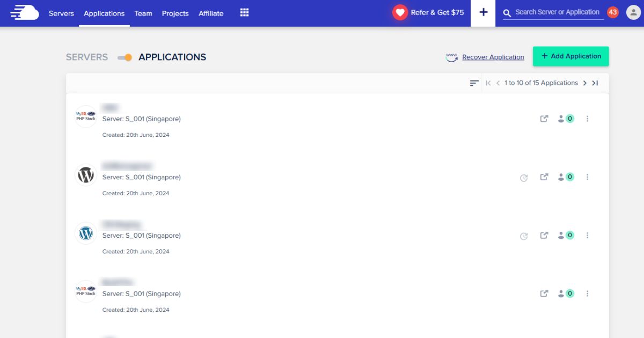Click the Recover Application link
The image size is (644, 338).
(x=493, y=57)
